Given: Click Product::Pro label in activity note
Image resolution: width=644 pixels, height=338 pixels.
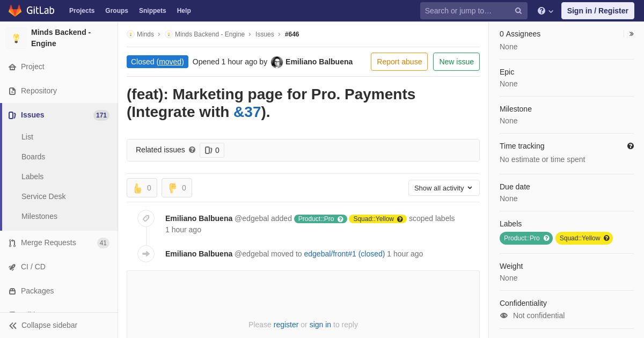Looking at the screenshot, I should click(x=316, y=219).
